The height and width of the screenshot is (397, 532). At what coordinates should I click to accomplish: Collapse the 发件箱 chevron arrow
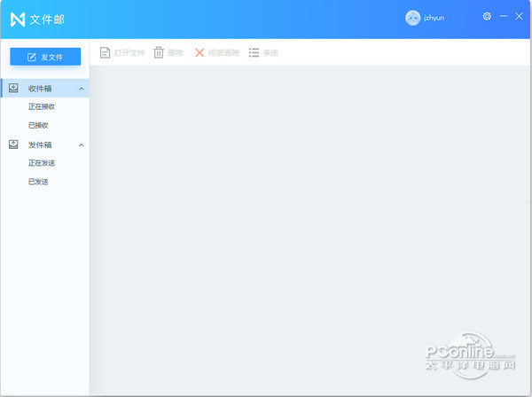tap(82, 145)
